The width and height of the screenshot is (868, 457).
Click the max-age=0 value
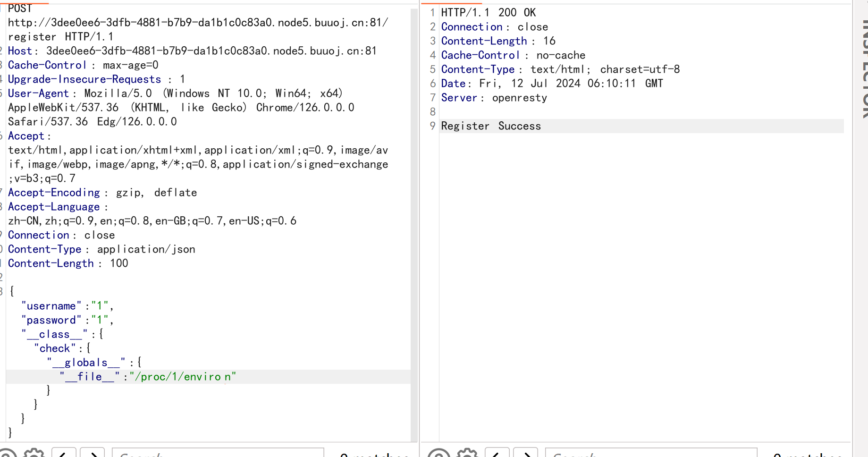pos(131,65)
